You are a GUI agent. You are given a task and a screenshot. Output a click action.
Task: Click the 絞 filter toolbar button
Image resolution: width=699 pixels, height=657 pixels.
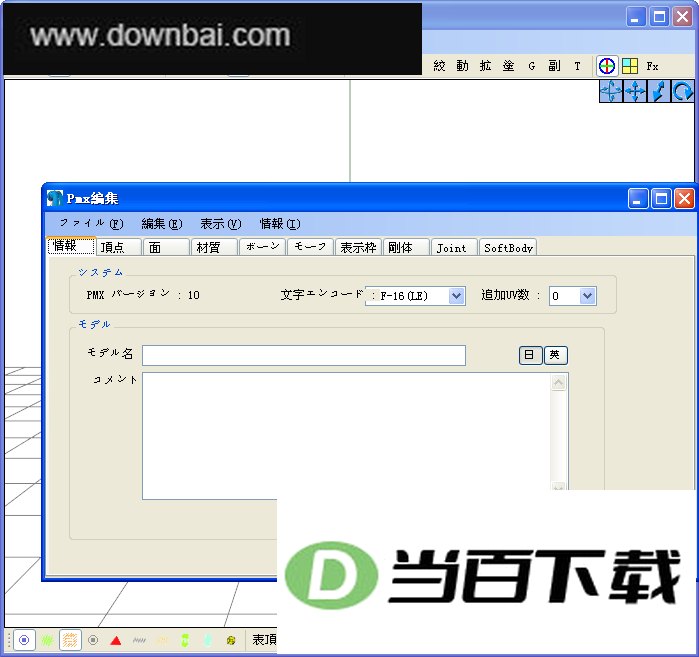click(x=439, y=66)
